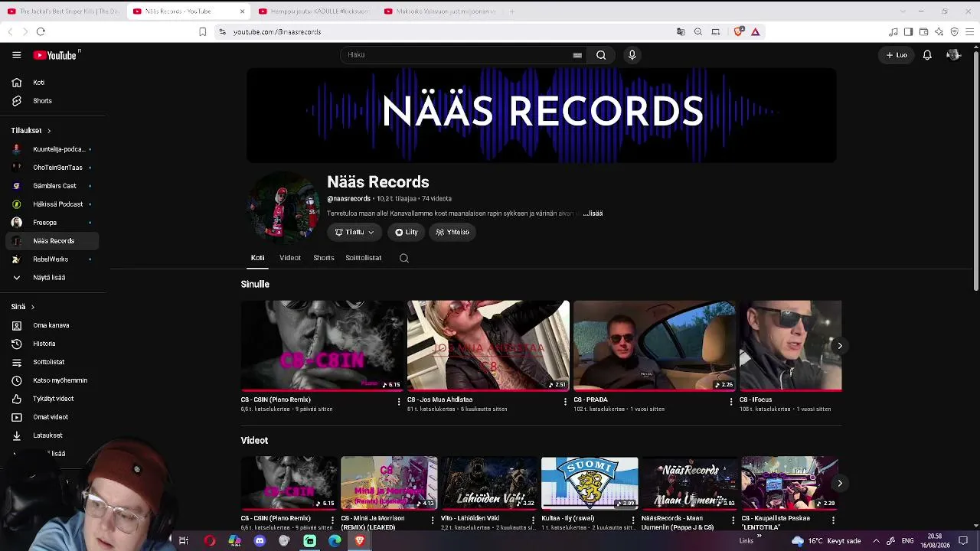This screenshot has height=551, width=980.
Task: Open Discord from the taskbar
Action: tap(260, 541)
